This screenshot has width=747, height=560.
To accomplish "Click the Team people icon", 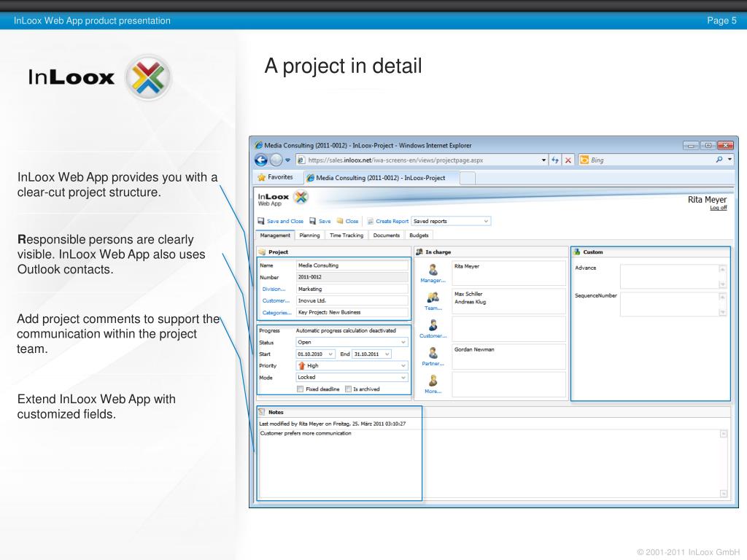I will click(x=433, y=297).
